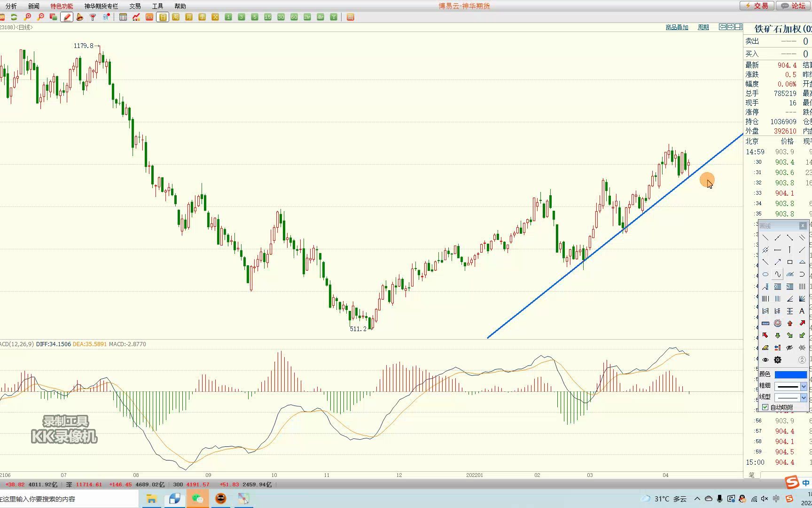Screen dimensions: 812x508
Task: Select the vertical line drawing tool
Action: (x=790, y=250)
